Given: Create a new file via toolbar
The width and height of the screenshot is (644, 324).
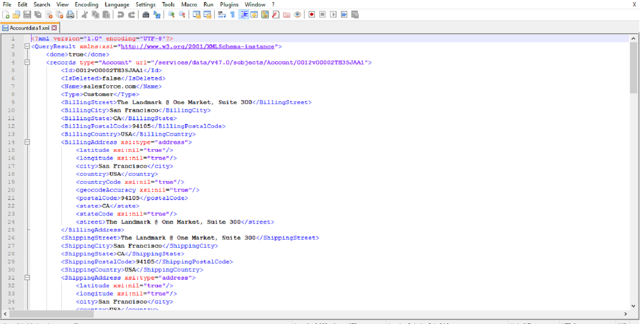Looking at the screenshot, I should (6, 14).
